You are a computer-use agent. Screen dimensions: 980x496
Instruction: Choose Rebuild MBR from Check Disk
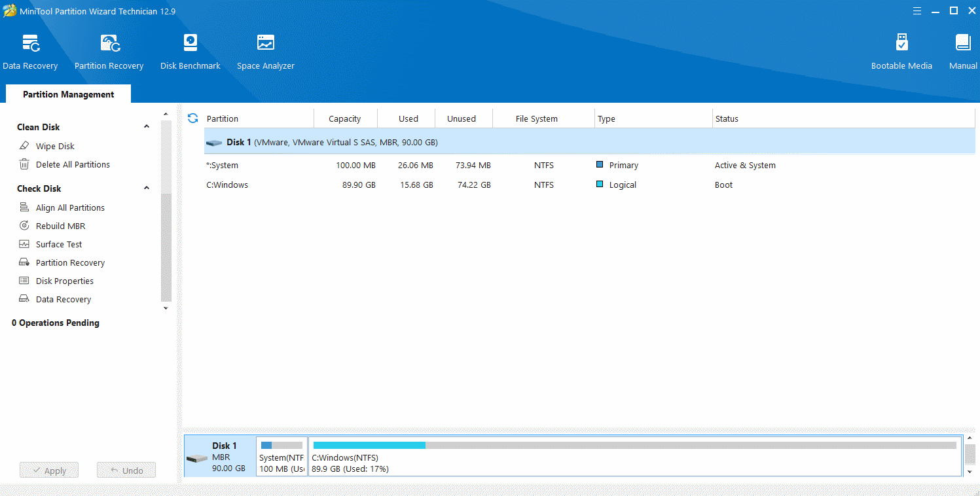coord(60,226)
